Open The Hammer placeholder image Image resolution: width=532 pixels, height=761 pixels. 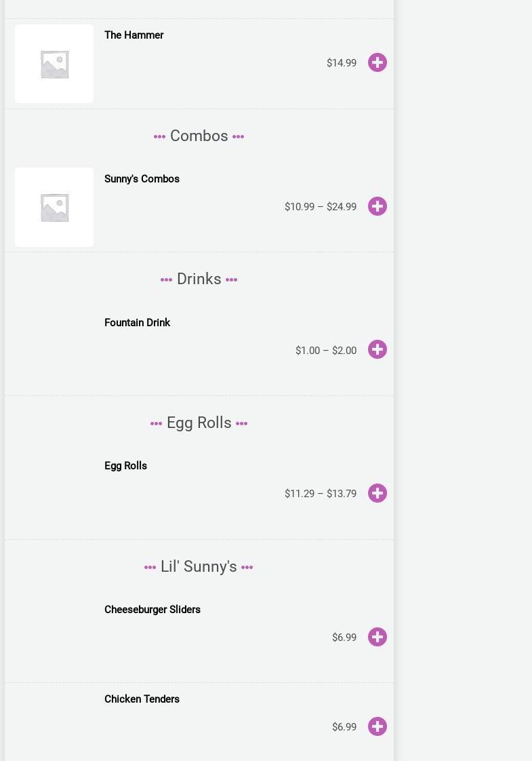click(54, 64)
